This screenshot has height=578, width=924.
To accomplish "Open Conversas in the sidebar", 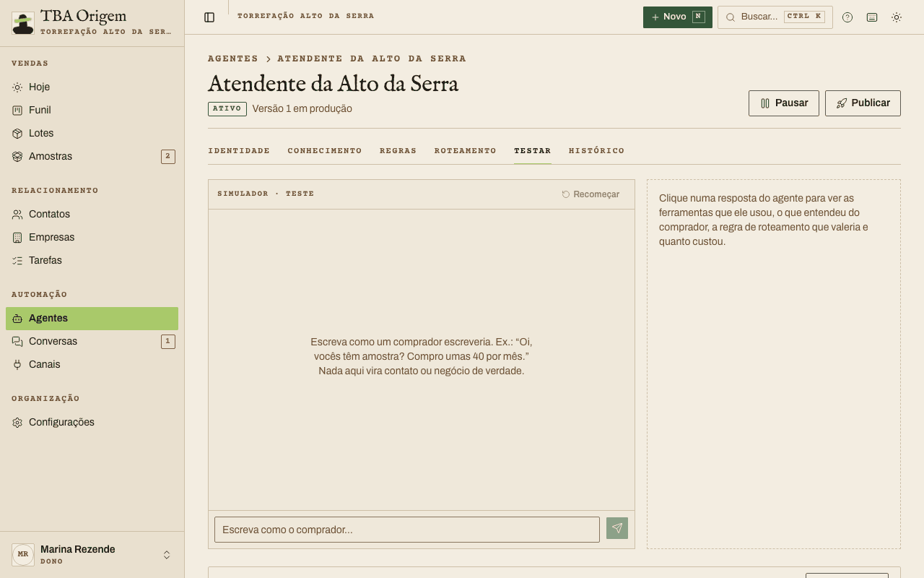I will pos(92,341).
